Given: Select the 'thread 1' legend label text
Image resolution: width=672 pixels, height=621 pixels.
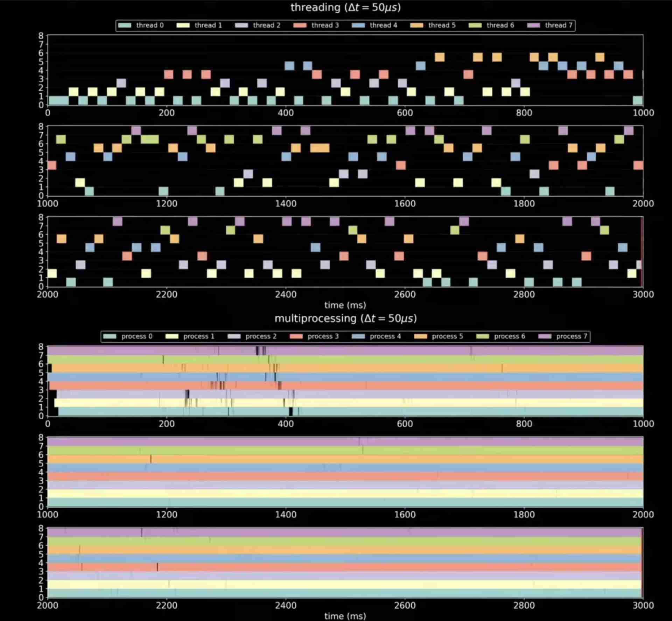Looking at the screenshot, I should click(x=208, y=25).
